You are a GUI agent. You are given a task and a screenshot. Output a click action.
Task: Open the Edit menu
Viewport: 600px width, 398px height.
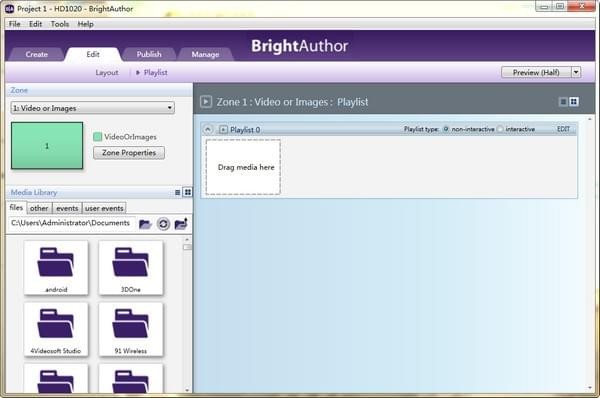(36, 24)
